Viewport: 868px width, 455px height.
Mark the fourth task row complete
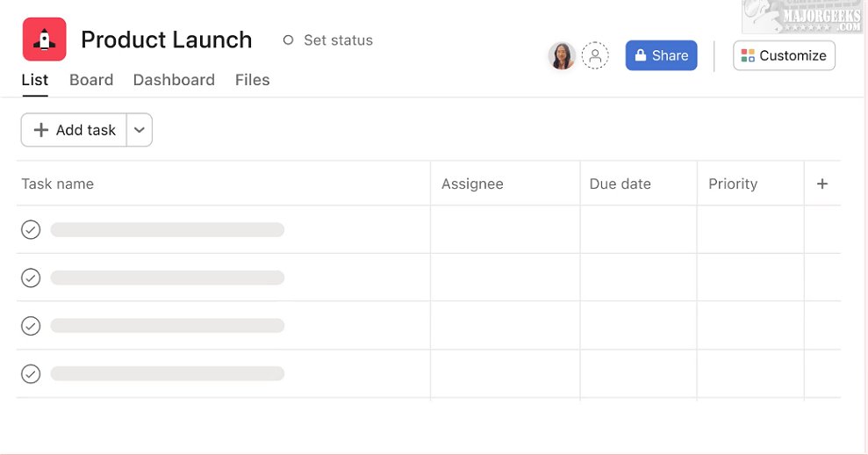pyautogui.click(x=31, y=374)
